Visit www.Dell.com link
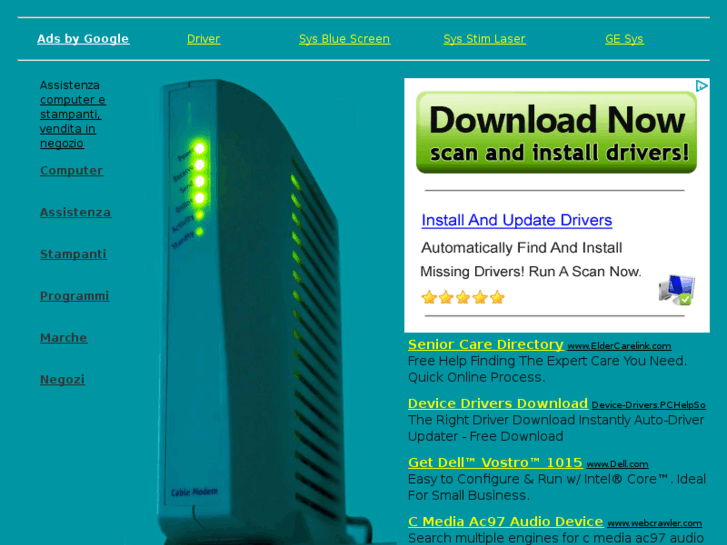727x545 pixels. [617, 464]
